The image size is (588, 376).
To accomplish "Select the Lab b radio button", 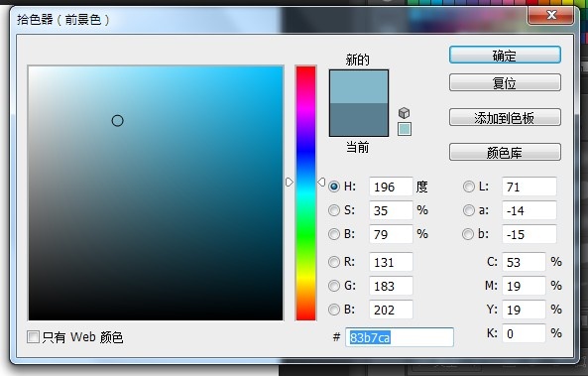I will [x=468, y=234].
